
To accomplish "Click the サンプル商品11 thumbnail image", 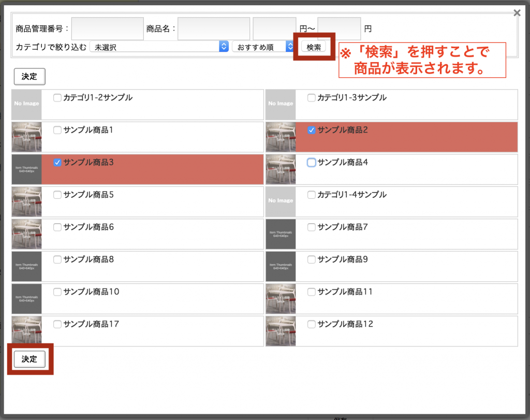I will [x=280, y=298].
